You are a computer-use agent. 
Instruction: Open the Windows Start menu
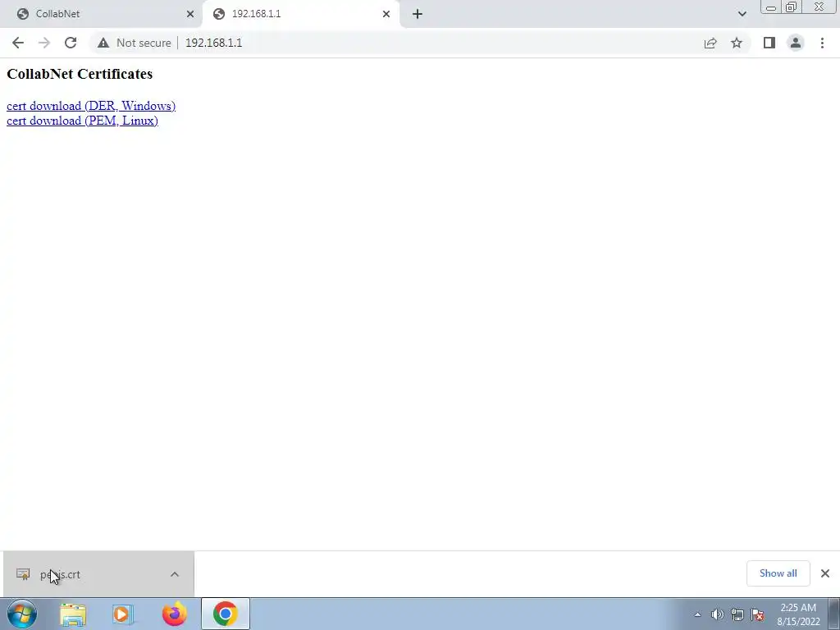[22, 614]
